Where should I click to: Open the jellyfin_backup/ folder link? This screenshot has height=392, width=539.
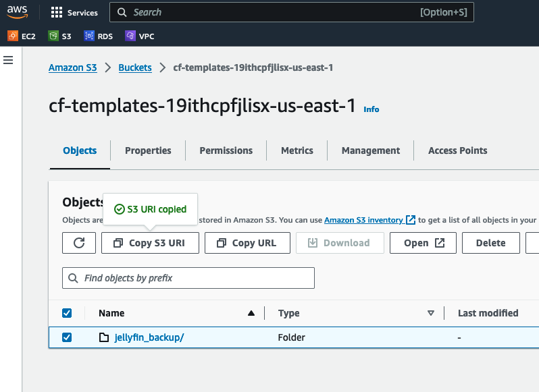(x=149, y=337)
